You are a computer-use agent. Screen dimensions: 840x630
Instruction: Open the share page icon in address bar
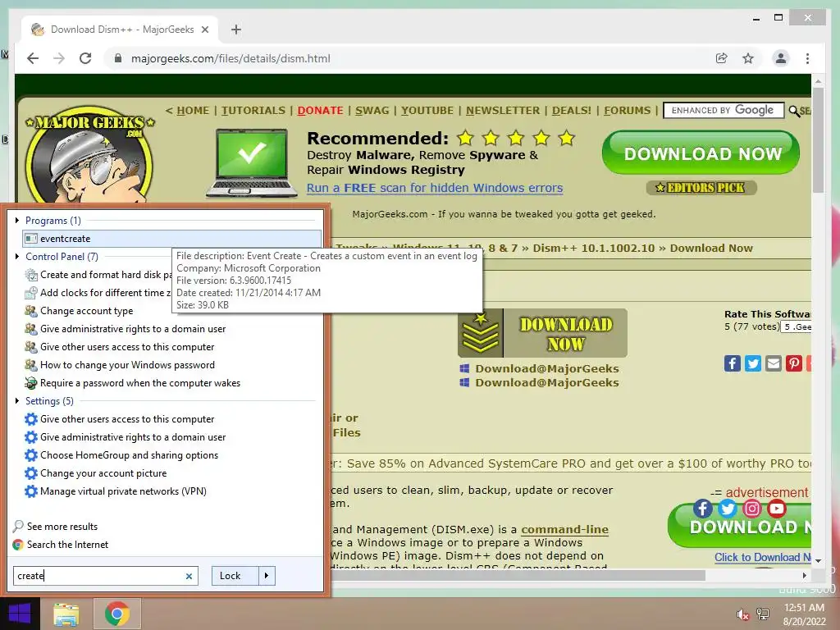pyautogui.click(x=722, y=58)
